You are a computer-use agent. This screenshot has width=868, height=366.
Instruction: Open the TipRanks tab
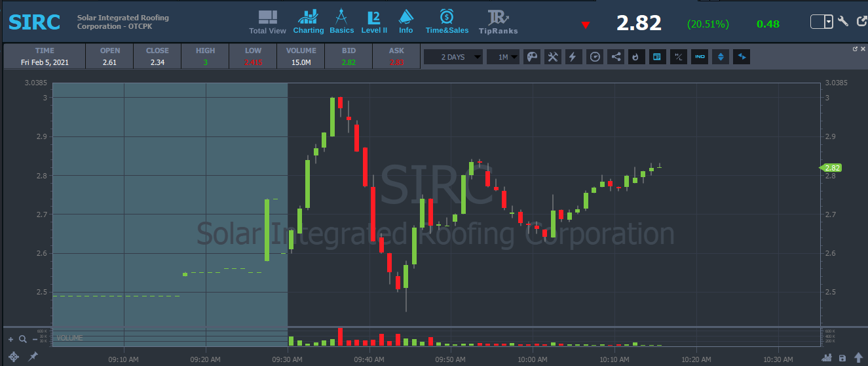pos(498,22)
